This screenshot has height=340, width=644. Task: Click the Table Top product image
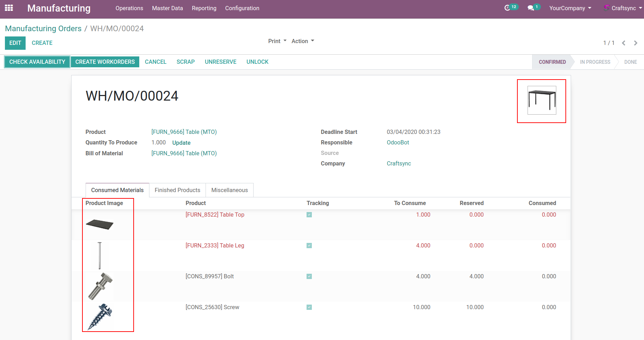tap(100, 224)
